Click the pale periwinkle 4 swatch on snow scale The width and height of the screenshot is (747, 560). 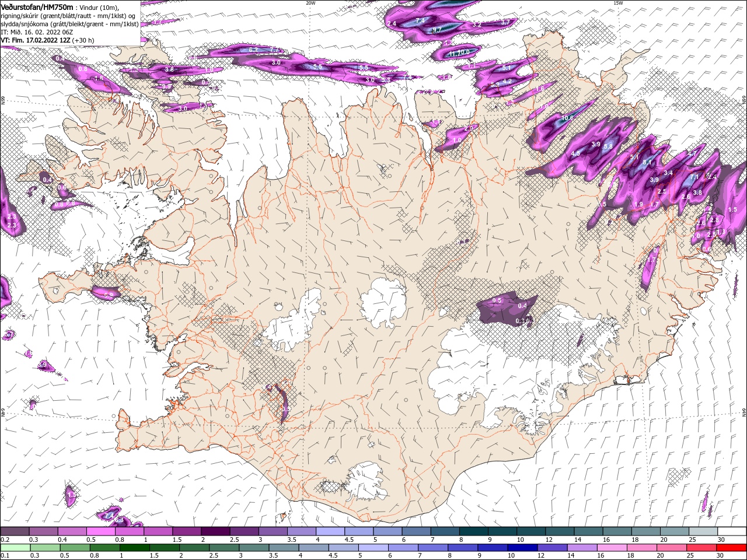click(330, 531)
